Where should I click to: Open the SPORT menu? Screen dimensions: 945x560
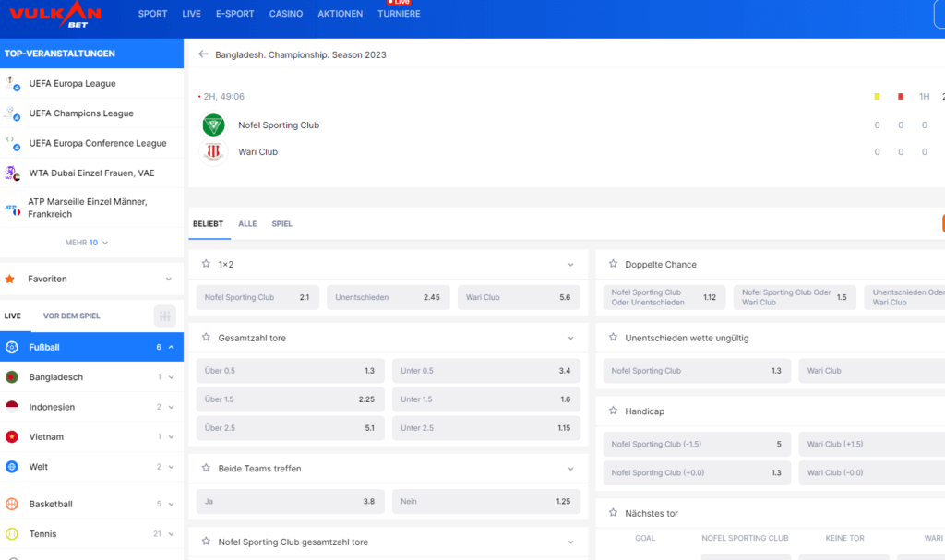click(x=152, y=14)
